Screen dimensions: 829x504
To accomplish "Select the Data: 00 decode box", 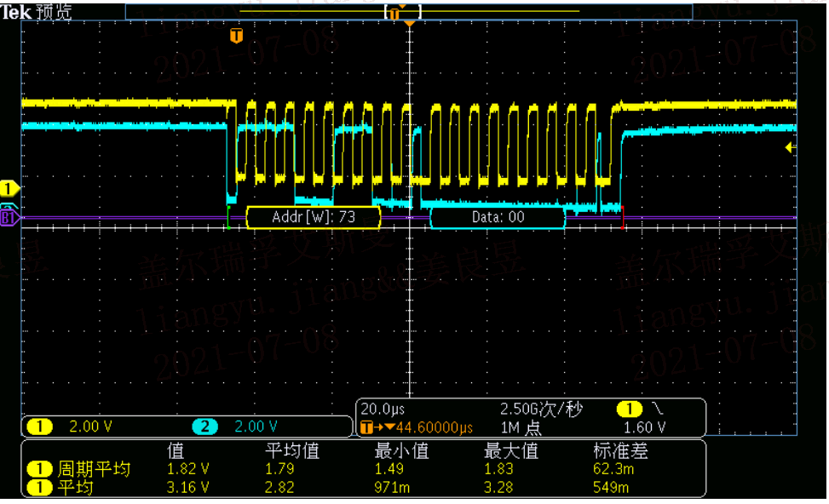I will [498, 217].
